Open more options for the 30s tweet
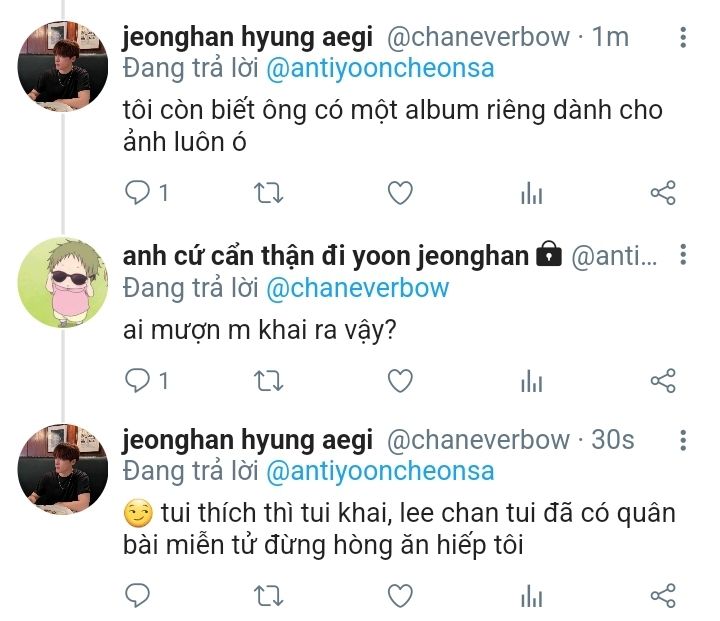 click(x=683, y=440)
